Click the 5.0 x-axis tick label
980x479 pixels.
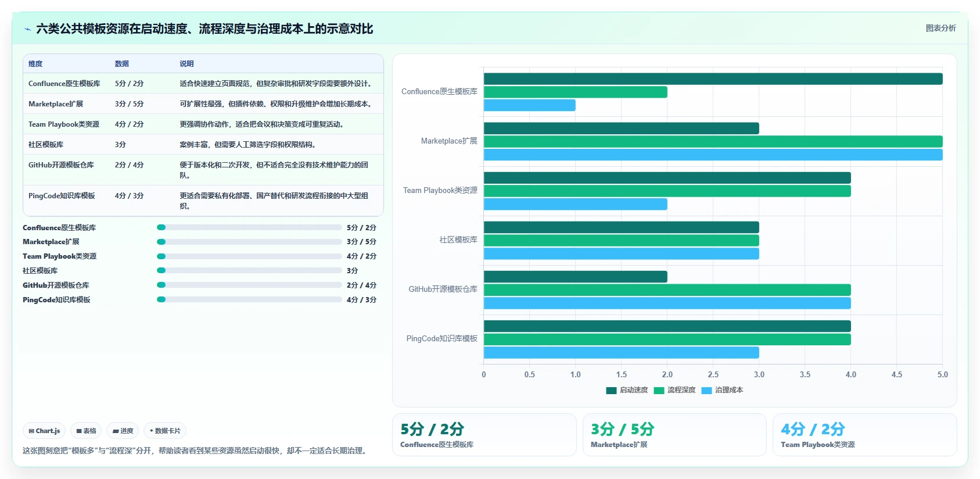942,375
